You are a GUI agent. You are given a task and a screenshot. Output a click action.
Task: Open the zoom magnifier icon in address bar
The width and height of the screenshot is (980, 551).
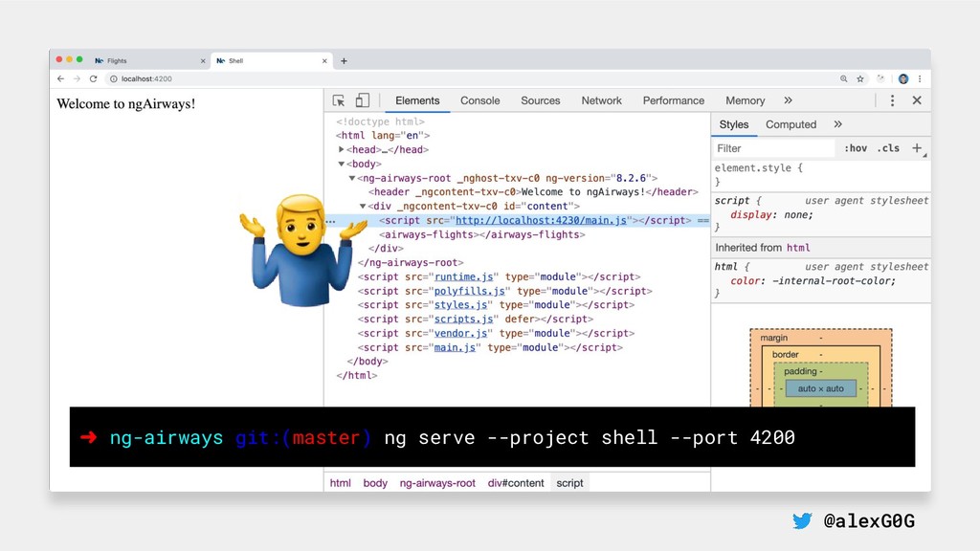coord(844,78)
